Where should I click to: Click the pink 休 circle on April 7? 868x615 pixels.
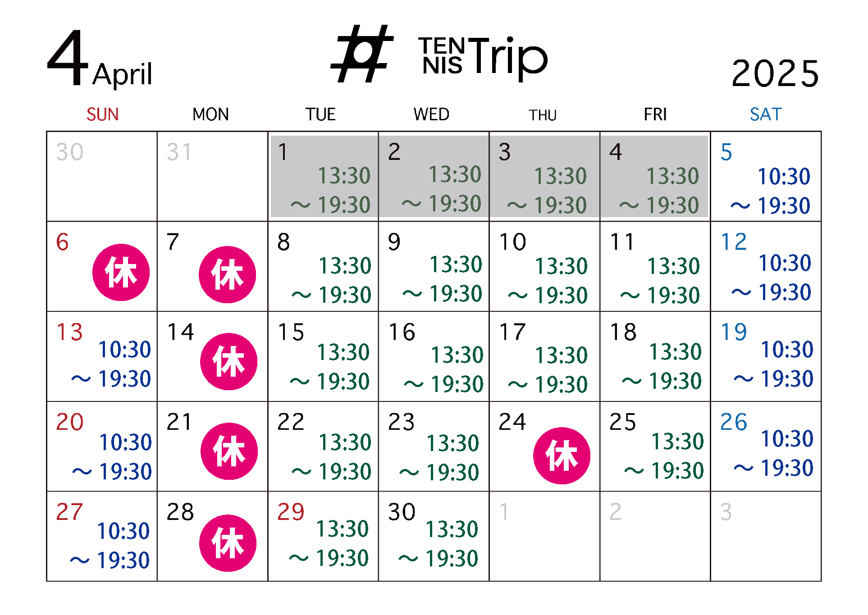pyautogui.click(x=227, y=274)
